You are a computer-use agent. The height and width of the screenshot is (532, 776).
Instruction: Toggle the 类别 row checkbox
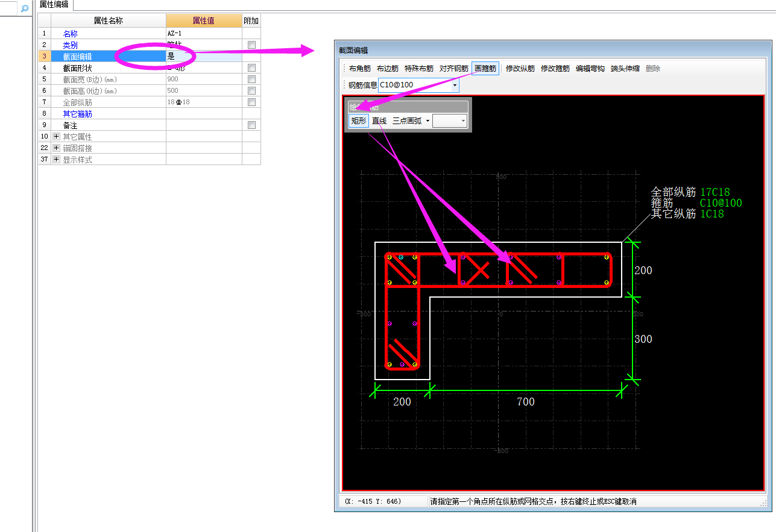click(251, 45)
